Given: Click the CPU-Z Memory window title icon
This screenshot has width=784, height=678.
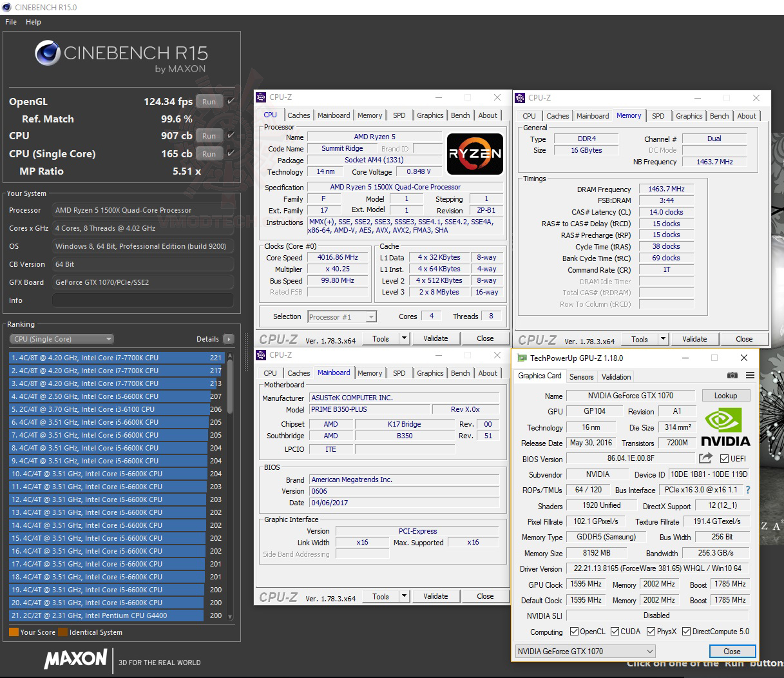Looking at the screenshot, I should coord(520,98).
